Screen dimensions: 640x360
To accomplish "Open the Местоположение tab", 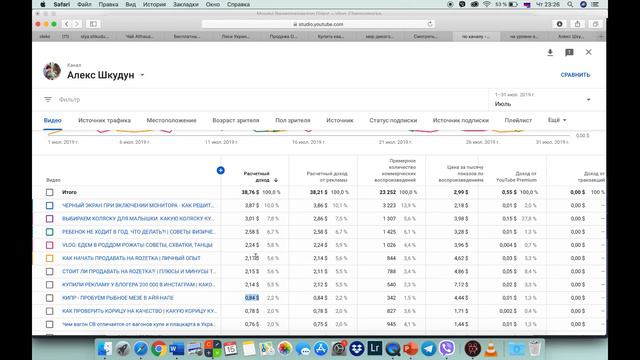I will pyautogui.click(x=171, y=120).
